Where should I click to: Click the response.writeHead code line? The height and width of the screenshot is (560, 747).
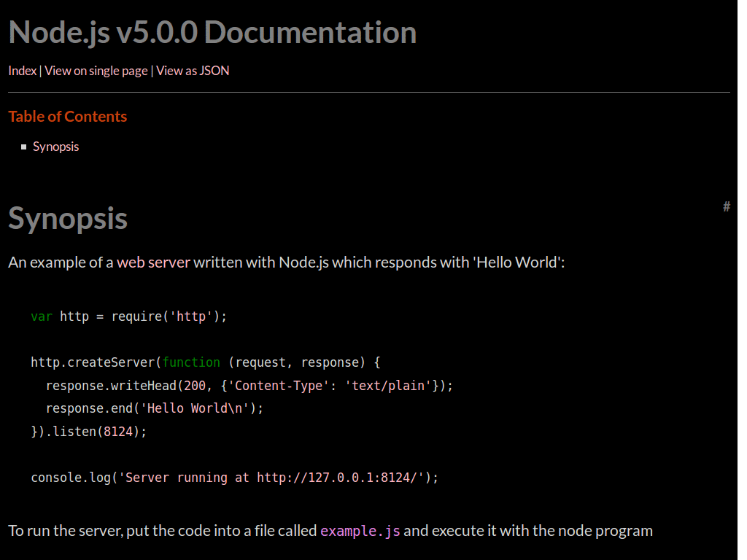[249, 386]
